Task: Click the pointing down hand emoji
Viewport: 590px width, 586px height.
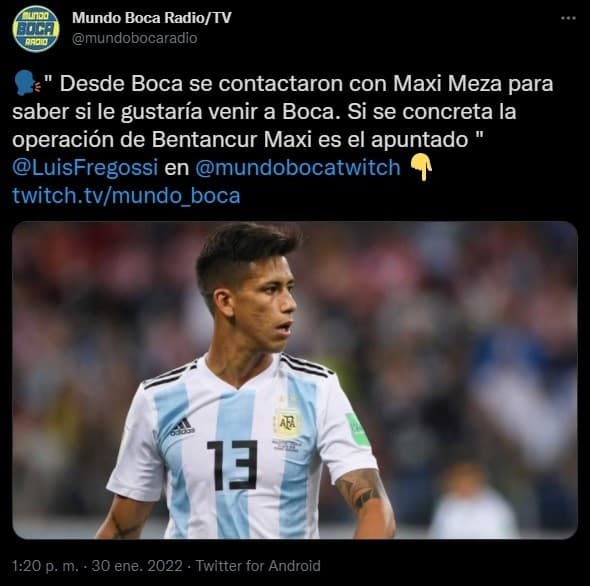Action: coord(421,168)
